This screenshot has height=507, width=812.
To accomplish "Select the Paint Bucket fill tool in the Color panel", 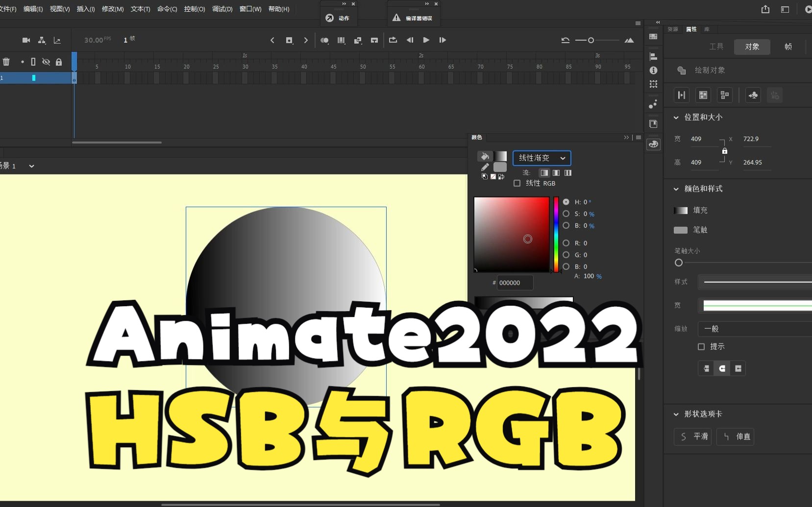I will [x=484, y=157].
